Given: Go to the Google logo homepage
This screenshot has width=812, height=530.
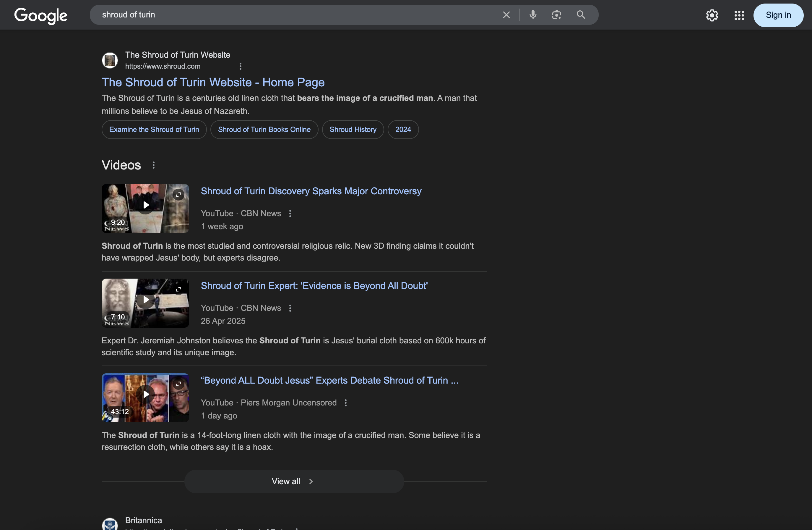Looking at the screenshot, I should (41, 16).
